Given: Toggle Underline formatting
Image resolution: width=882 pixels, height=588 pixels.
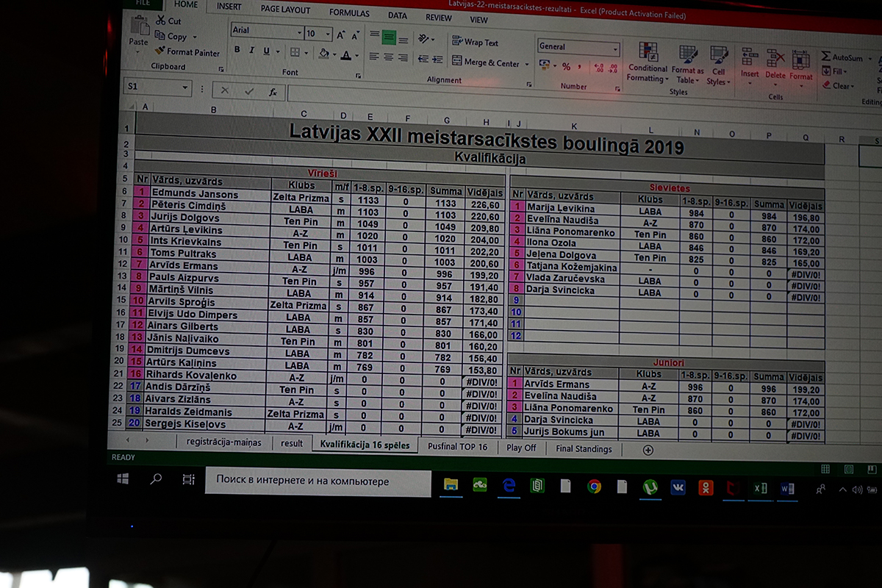Looking at the screenshot, I should (266, 51).
